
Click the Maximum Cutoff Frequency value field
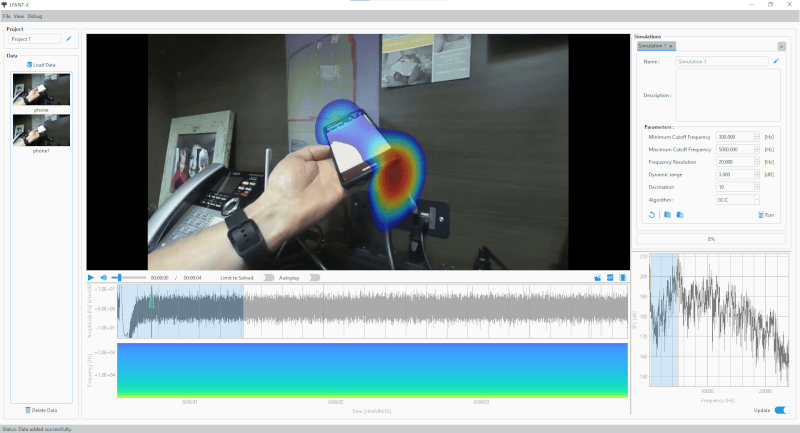pyautogui.click(x=735, y=149)
